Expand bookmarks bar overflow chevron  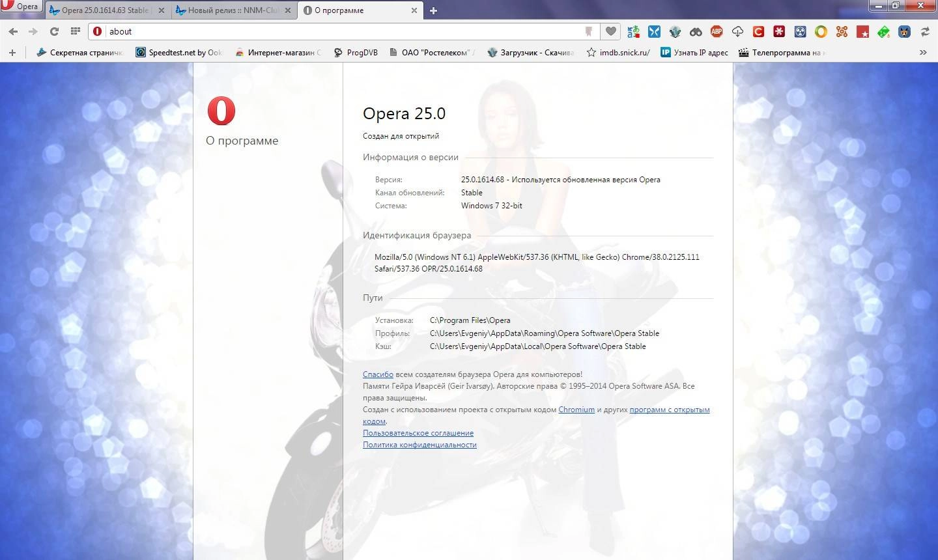pos(923,52)
